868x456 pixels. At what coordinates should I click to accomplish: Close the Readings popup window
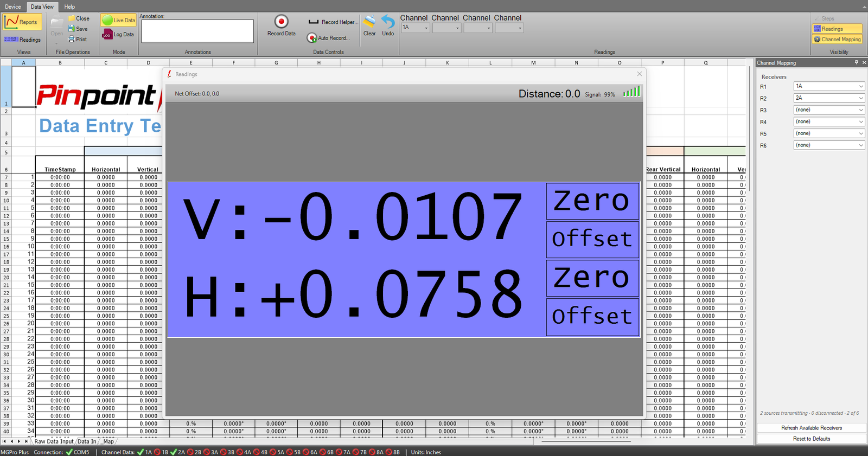pos(639,74)
